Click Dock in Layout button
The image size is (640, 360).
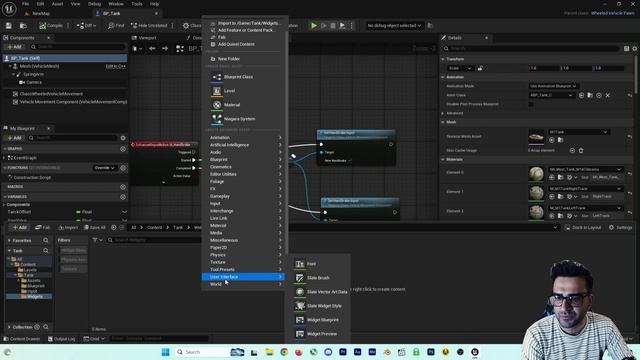tap(583, 228)
